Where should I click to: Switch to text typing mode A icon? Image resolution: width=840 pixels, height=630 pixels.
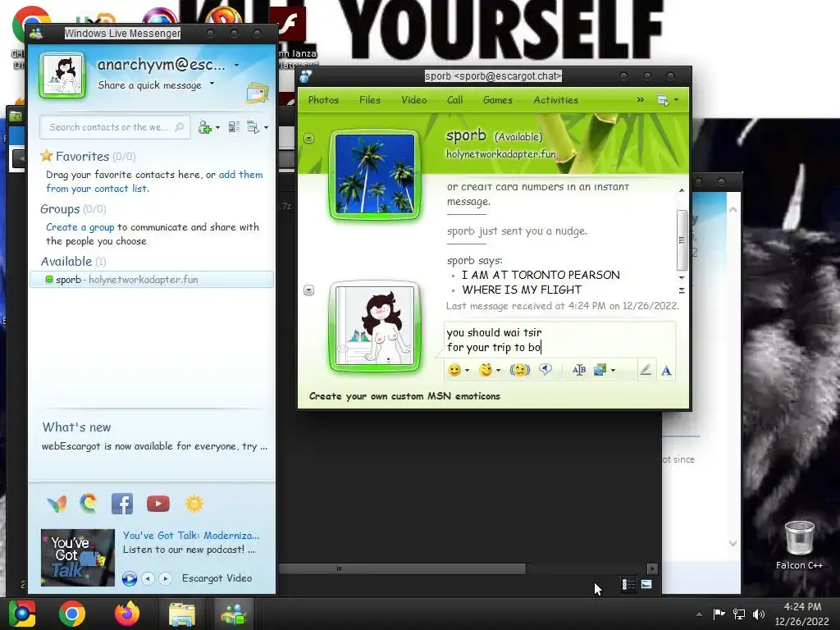click(x=666, y=370)
